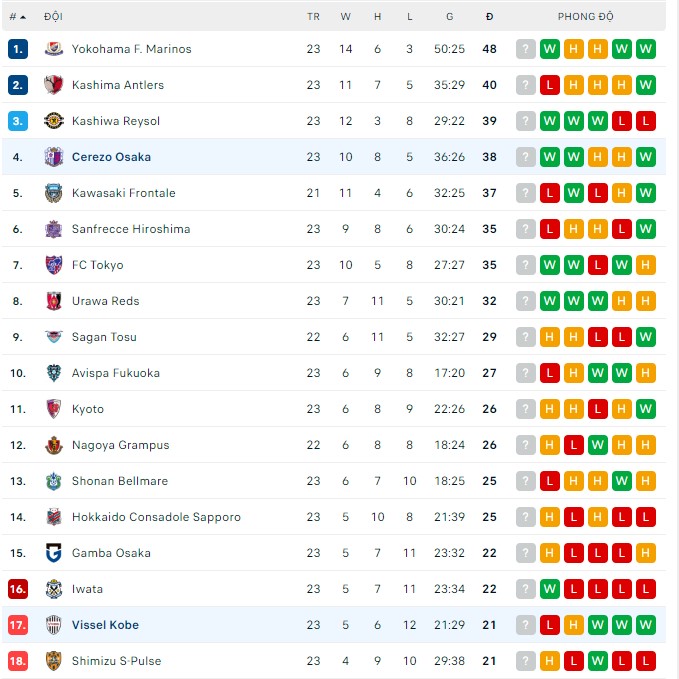Click the Cerezo Osaka team logo
Screen dimensions: 679x679
(x=54, y=157)
